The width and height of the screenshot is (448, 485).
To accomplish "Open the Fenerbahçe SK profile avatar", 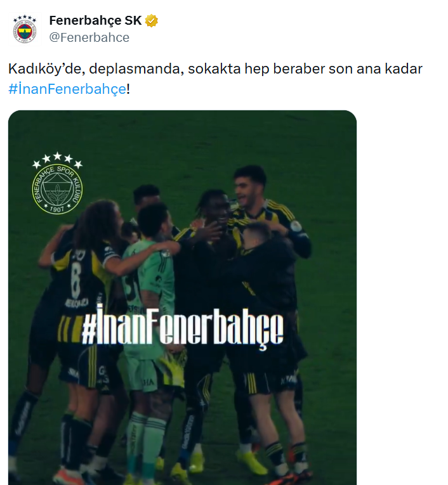I will click(x=25, y=29).
